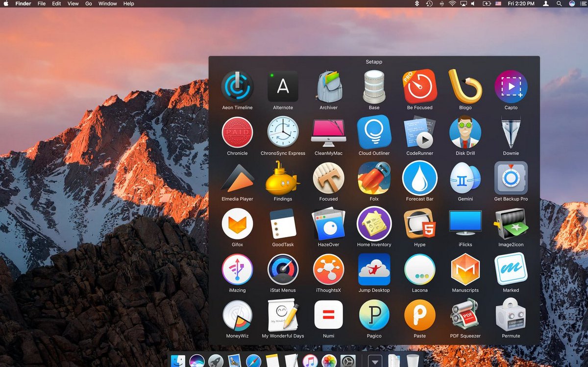Open the Trash in the Dock
Viewport: 588px width, 367px height.
(413, 361)
